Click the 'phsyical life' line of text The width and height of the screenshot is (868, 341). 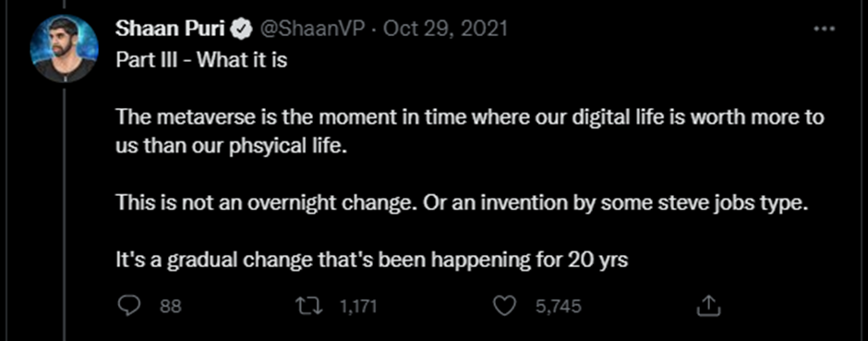[x=233, y=150]
